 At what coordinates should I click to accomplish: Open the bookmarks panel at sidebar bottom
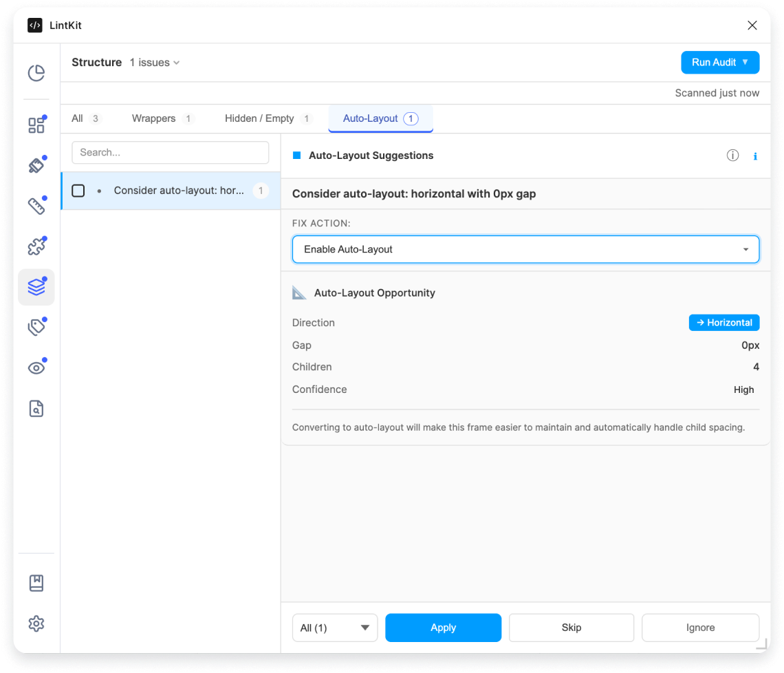coord(36,583)
